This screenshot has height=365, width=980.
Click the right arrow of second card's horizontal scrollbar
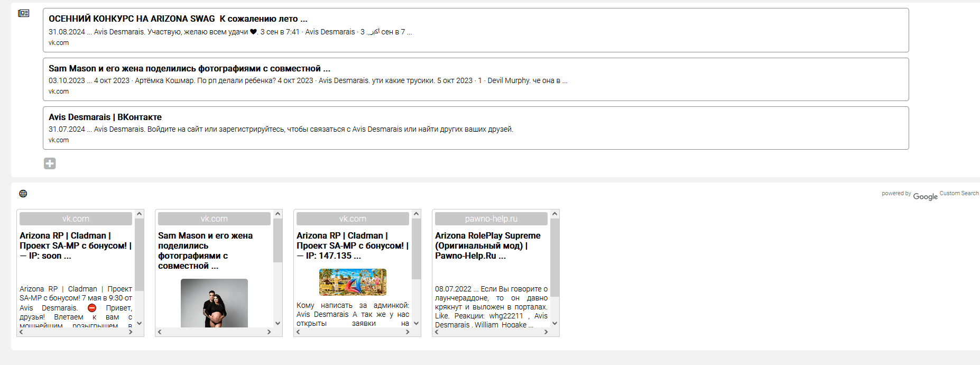[x=269, y=332]
